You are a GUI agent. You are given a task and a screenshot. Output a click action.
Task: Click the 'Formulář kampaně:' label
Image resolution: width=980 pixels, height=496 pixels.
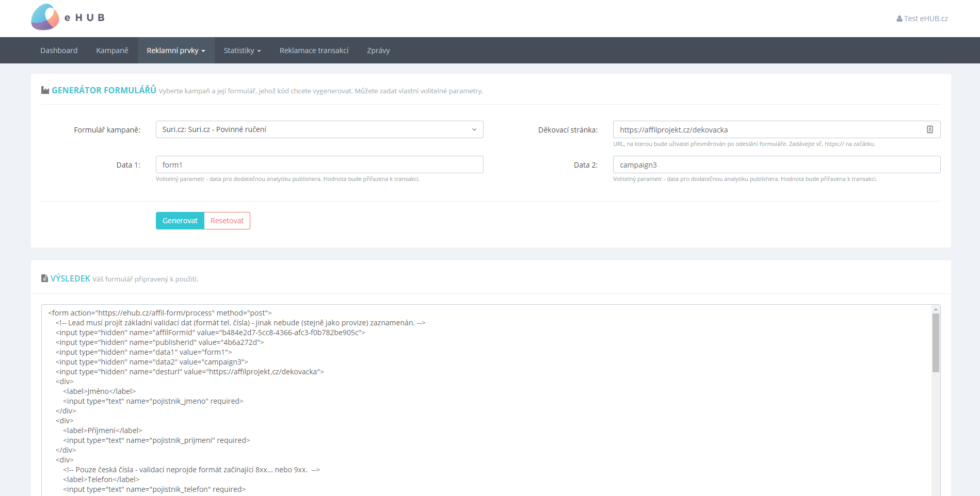pyautogui.click(x=107, y=130)
